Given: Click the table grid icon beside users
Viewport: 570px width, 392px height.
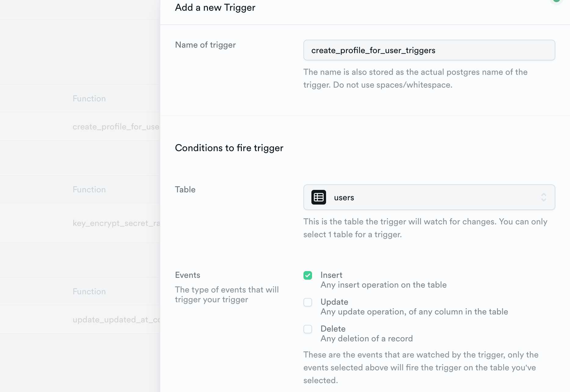Looking at the screenshot, I should pos(318,197).
